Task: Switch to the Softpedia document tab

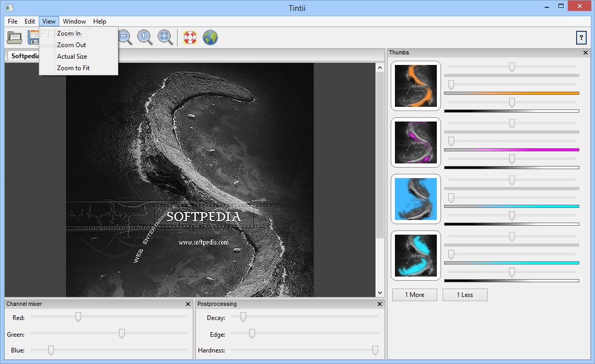Action: [24, 56]
